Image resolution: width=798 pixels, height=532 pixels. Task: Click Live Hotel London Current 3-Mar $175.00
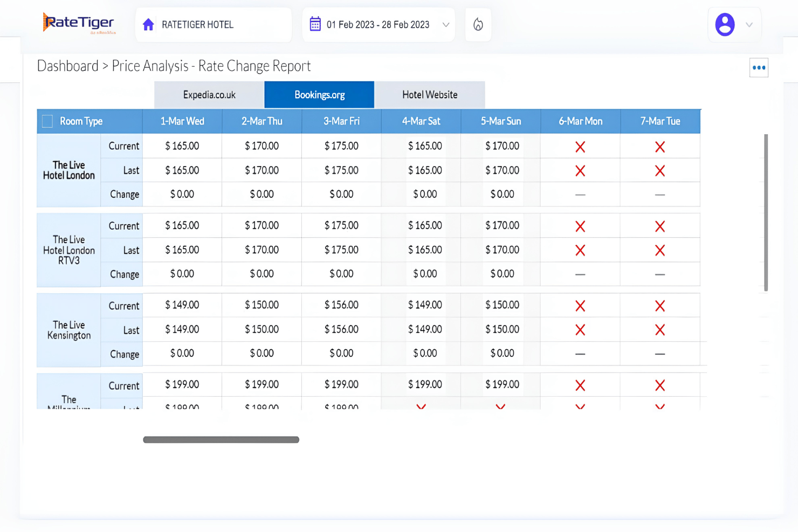point(341,146)
